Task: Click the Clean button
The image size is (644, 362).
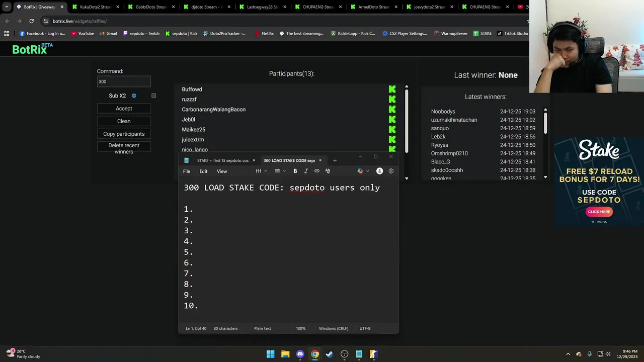Action: [x=124, y=121]
